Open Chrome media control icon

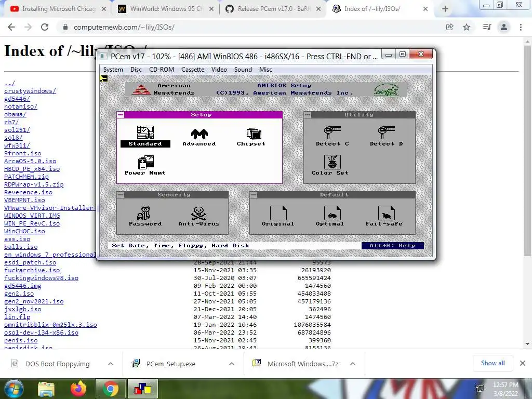pos(487,27)
